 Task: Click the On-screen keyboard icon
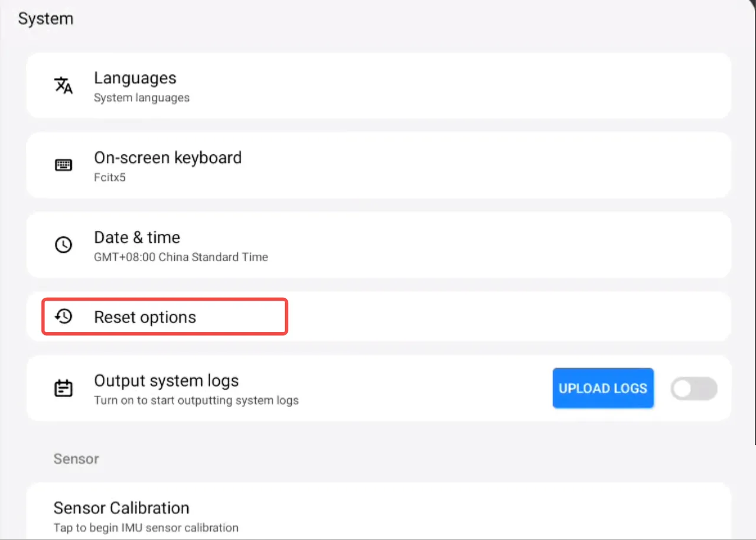click(x=63, y=165)
